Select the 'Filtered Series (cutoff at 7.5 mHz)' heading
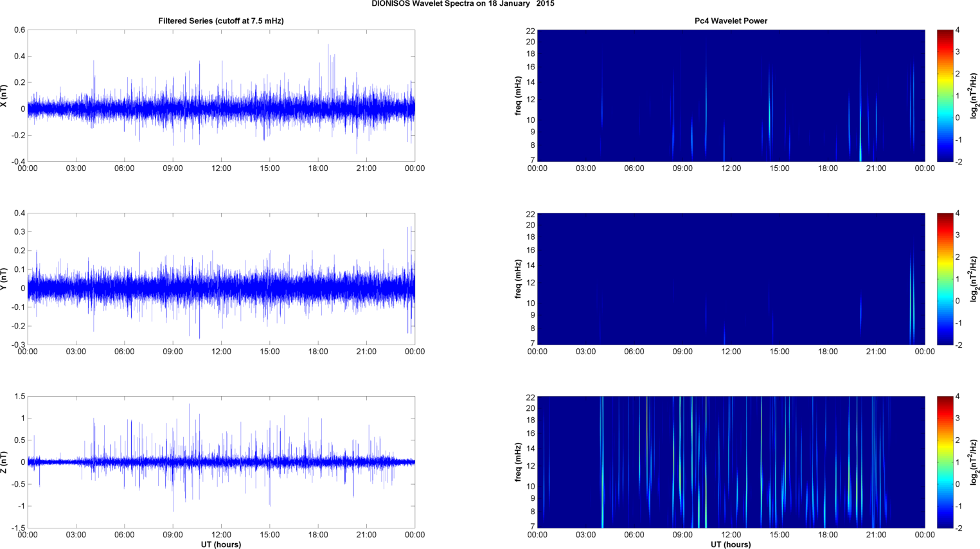 221,21
